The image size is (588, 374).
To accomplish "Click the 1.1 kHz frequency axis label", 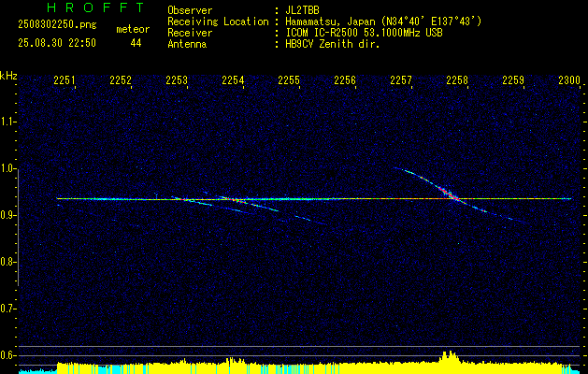I will pos(7,122).
